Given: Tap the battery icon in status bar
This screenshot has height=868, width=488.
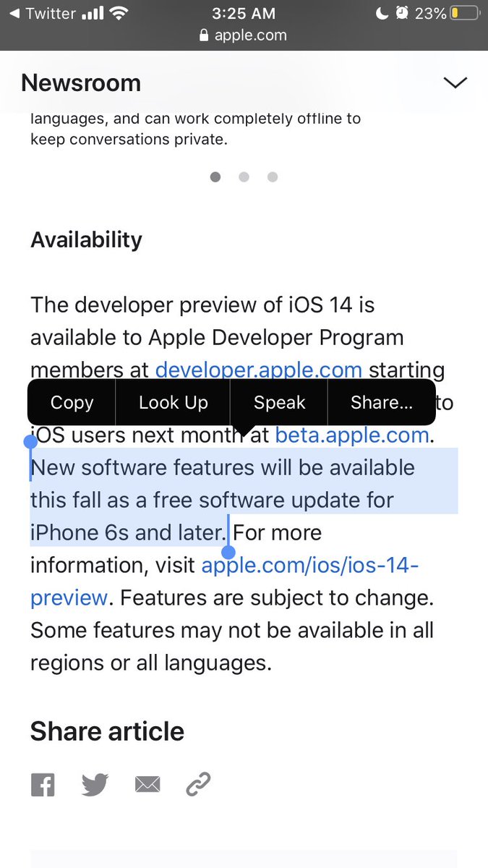Looking at the screenshot, I should coord(463,13).
